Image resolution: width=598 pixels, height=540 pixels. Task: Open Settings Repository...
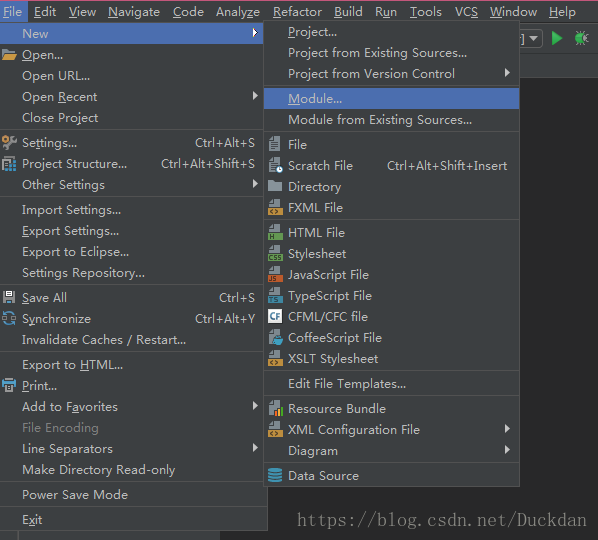click(132, 273)
